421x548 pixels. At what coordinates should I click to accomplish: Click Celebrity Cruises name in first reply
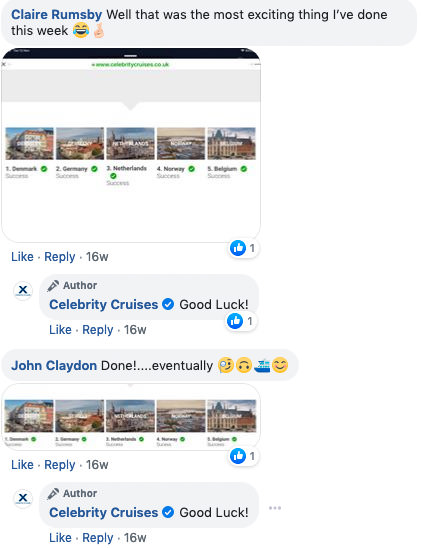pyautogui.click(x=103, y=304)
